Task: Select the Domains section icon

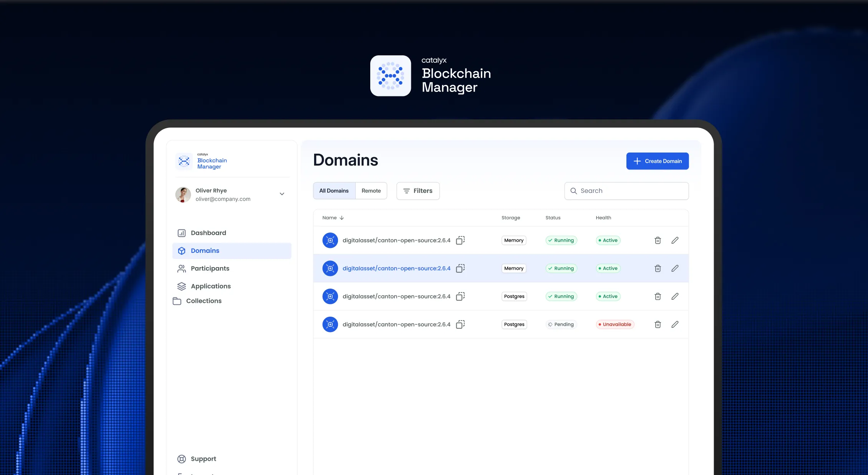Action: click(181, 251)
